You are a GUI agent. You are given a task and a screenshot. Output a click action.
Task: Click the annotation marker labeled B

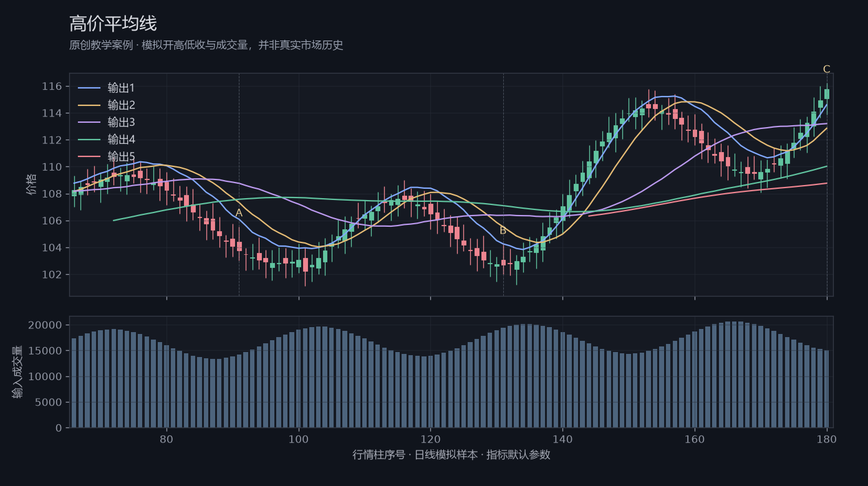503,231
